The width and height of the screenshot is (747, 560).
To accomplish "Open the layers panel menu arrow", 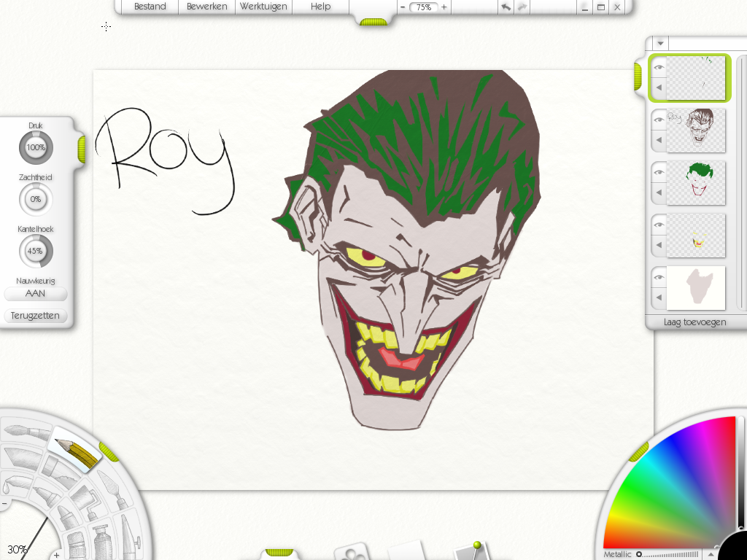I will tap(660, 42).
